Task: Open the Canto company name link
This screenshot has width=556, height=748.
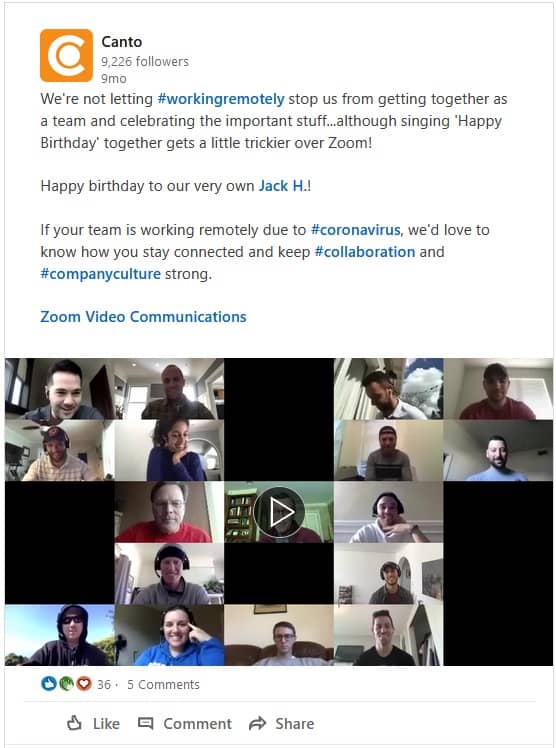Action: click(122, 42)
